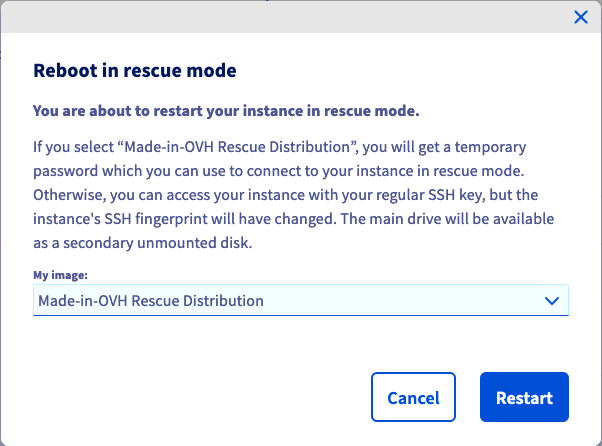Click the "My image:" field label

[x=62, y=275]
